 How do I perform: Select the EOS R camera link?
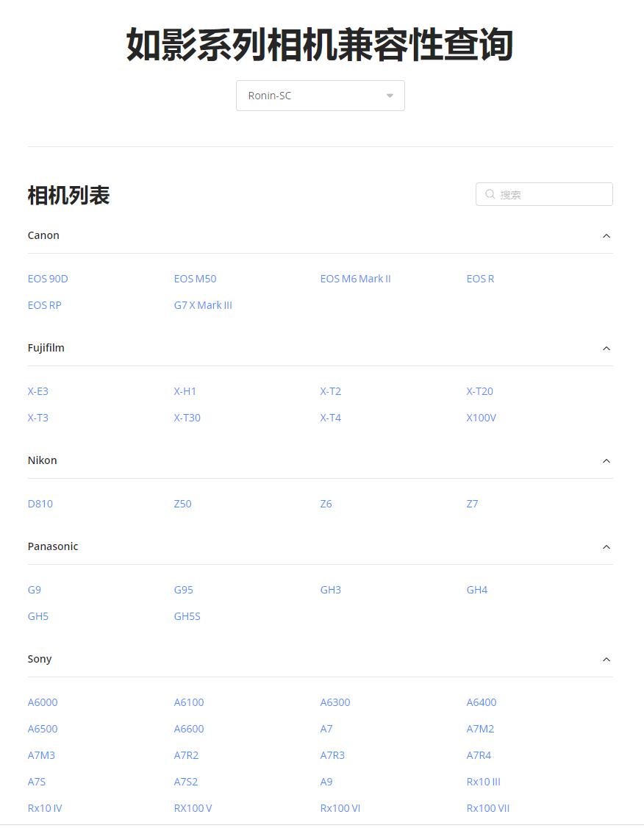point(480,279)
